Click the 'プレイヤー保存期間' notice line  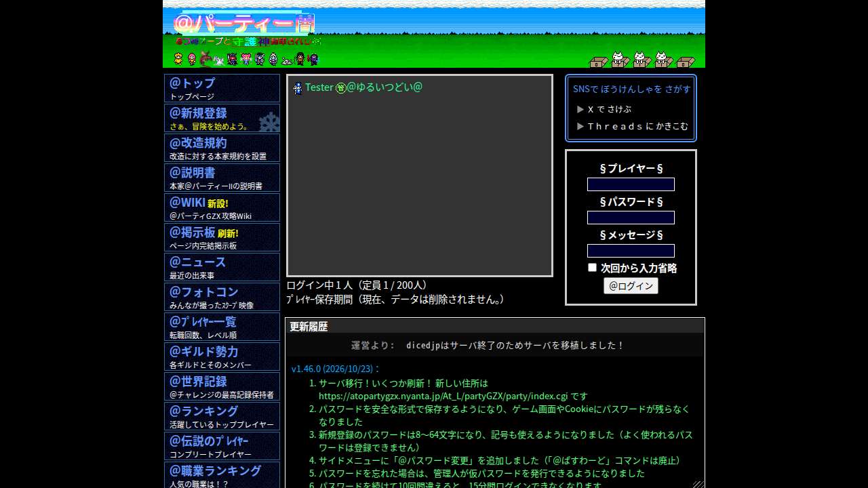395,300
